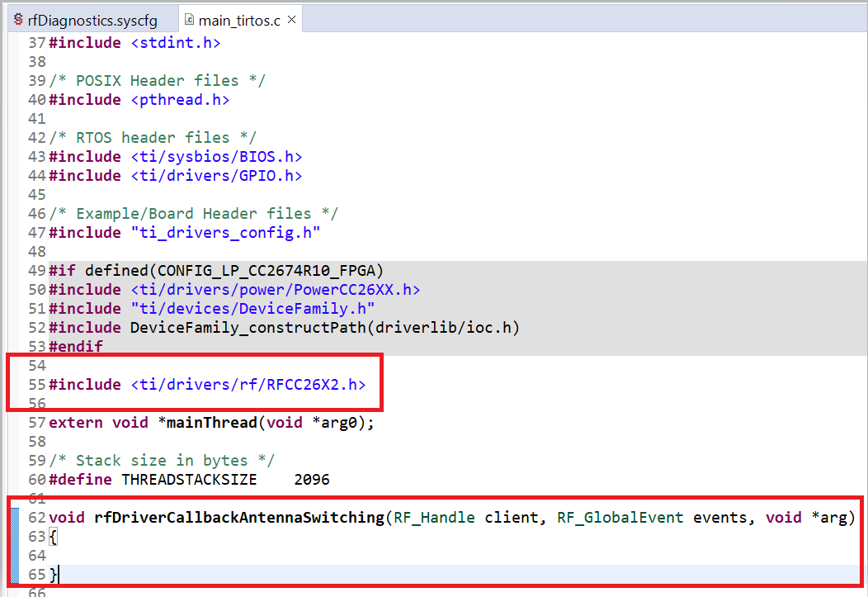Click line number 55 in the gutter
The image size is (868, 597).
[x=36, y=385]
